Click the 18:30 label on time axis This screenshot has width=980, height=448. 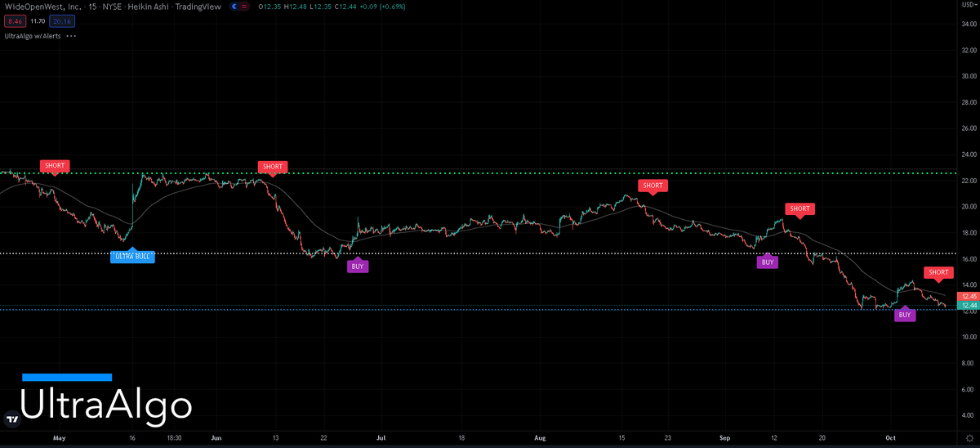175,438
